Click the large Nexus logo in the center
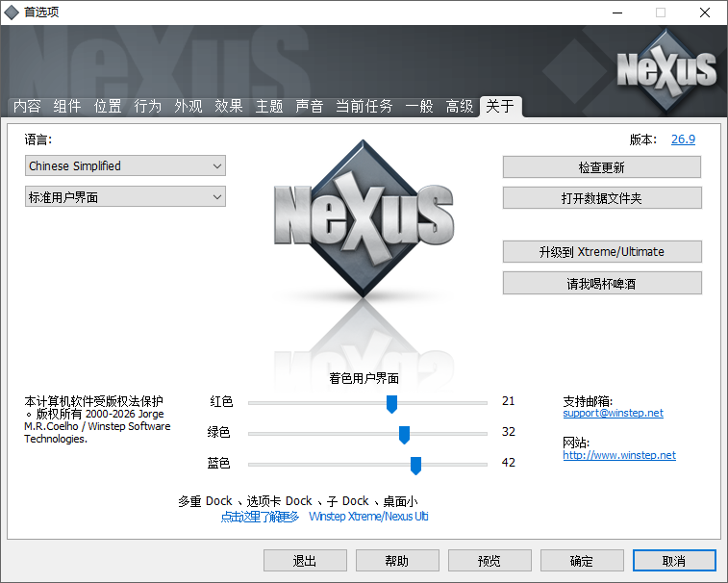This screenshot has width=728, height=583. click(364, 218)
